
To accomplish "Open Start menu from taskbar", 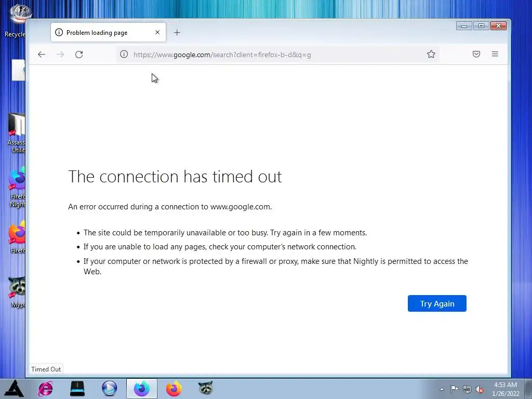I will [x=14, y=389].
